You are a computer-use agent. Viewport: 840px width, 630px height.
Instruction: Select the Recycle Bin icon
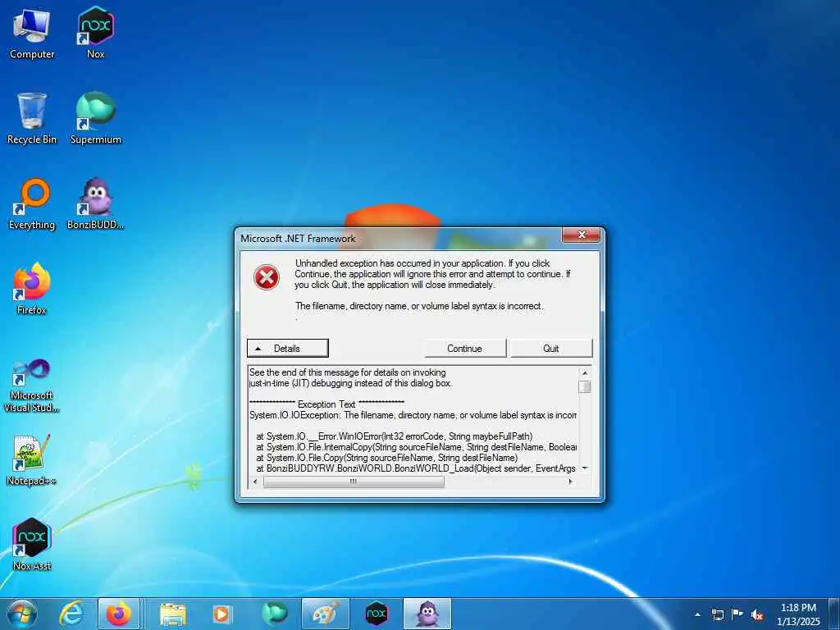pos(32,118)
